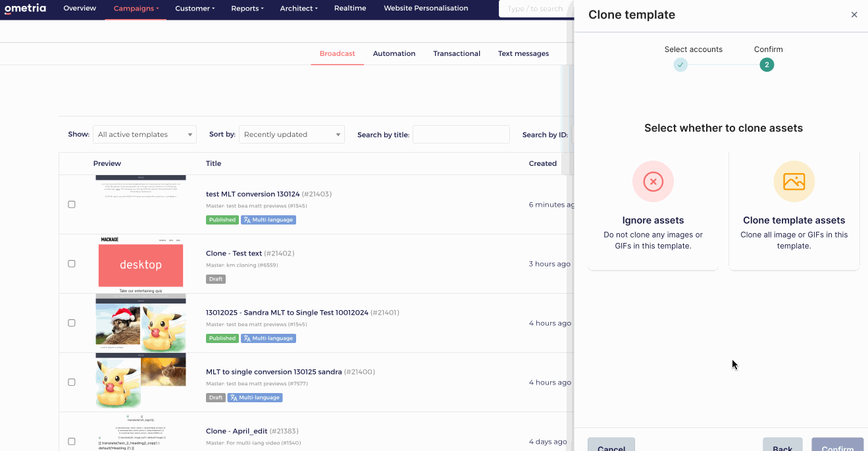Click the Ometria logo

point(24,9)
